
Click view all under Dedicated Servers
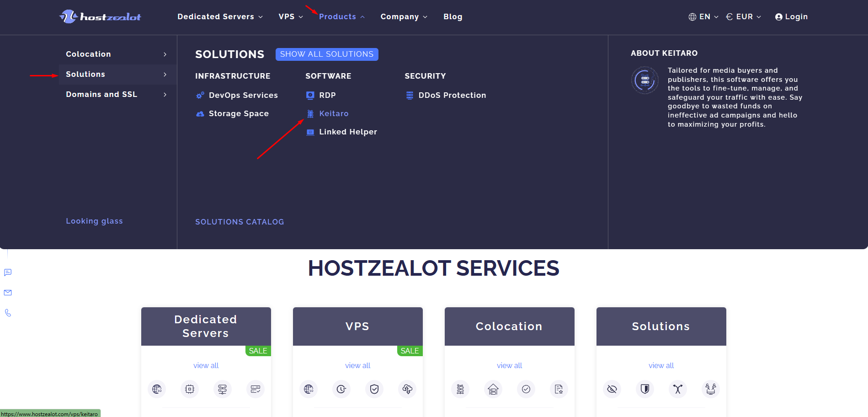click(206, 365)
